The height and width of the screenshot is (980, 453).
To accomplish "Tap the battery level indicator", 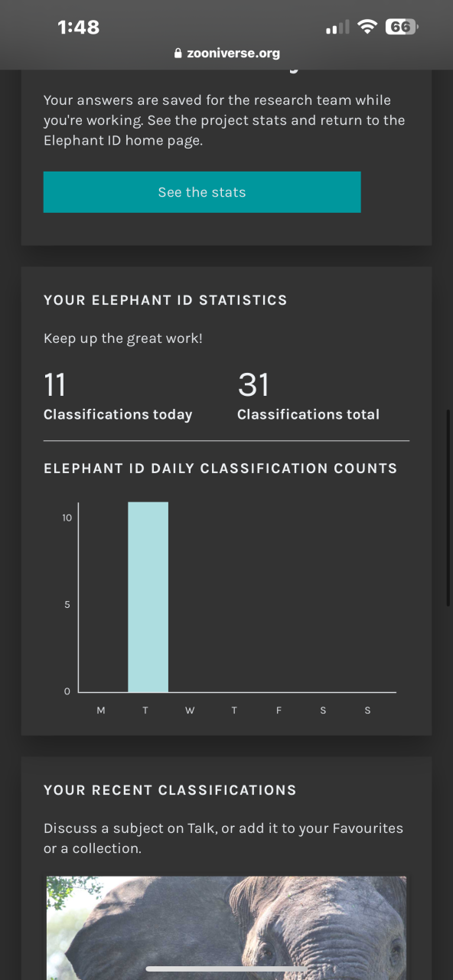I will click(x=402, y=27).
